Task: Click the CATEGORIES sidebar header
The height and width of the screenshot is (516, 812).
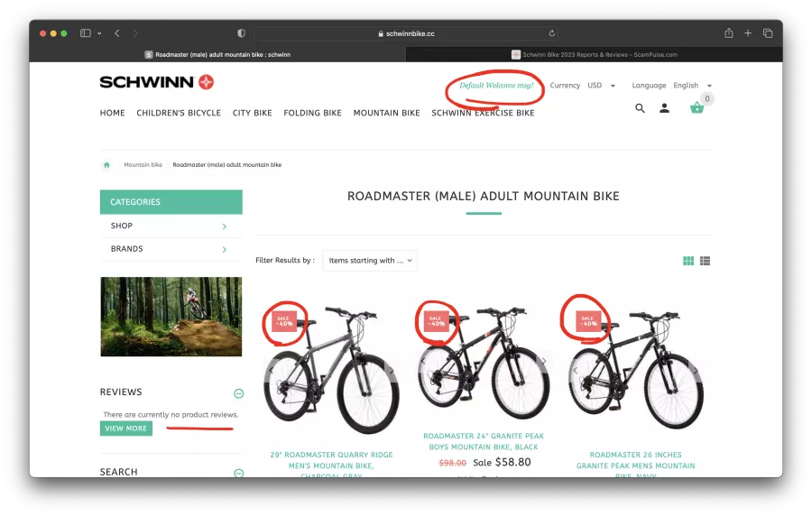Action: coord(171,202)
